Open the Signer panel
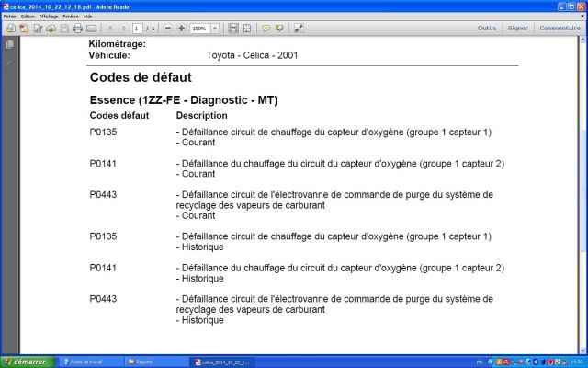The image size is (588, 368). 517,29
